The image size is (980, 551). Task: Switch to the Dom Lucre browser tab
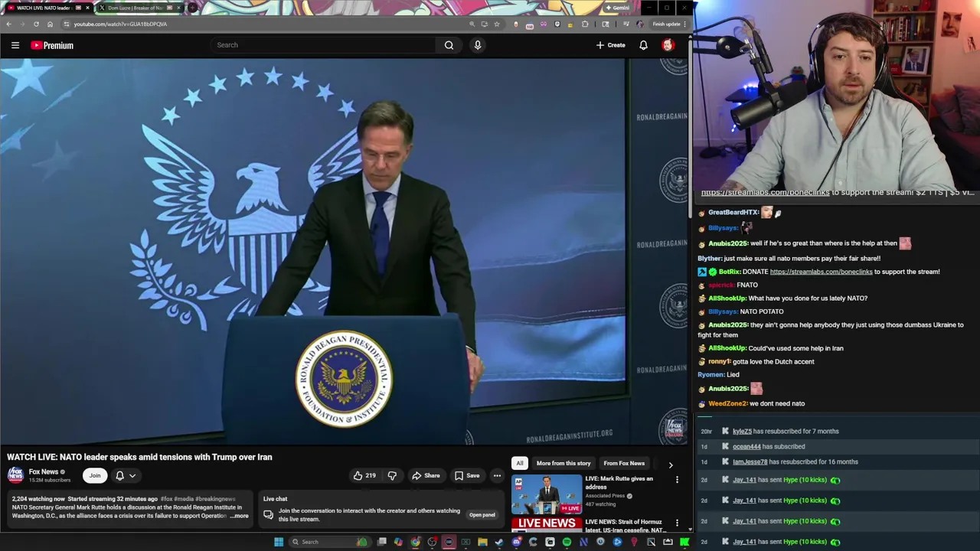click(139, 8)
